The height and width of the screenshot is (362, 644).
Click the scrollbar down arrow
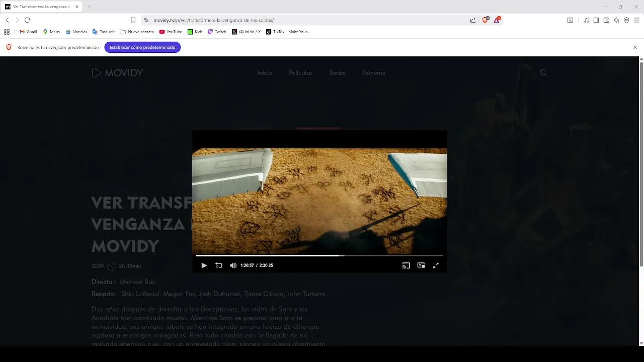tap(641, 343)
